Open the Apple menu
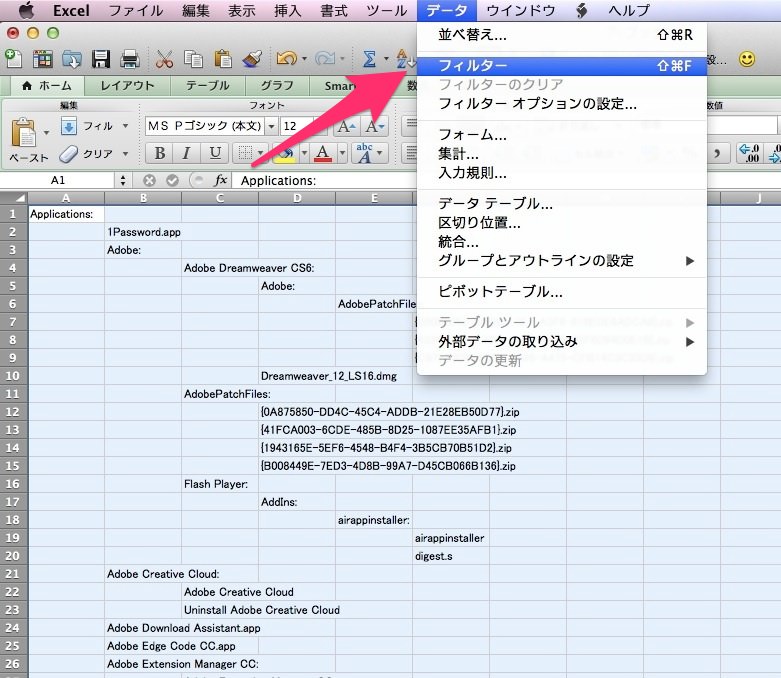 pyautogui.click(x=26, y=10)
